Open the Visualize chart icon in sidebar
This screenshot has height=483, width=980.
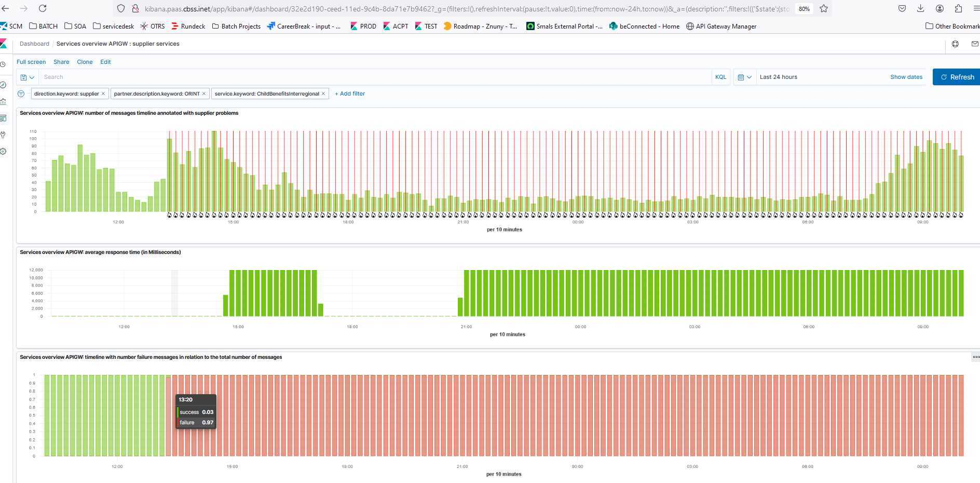(3, 101)
